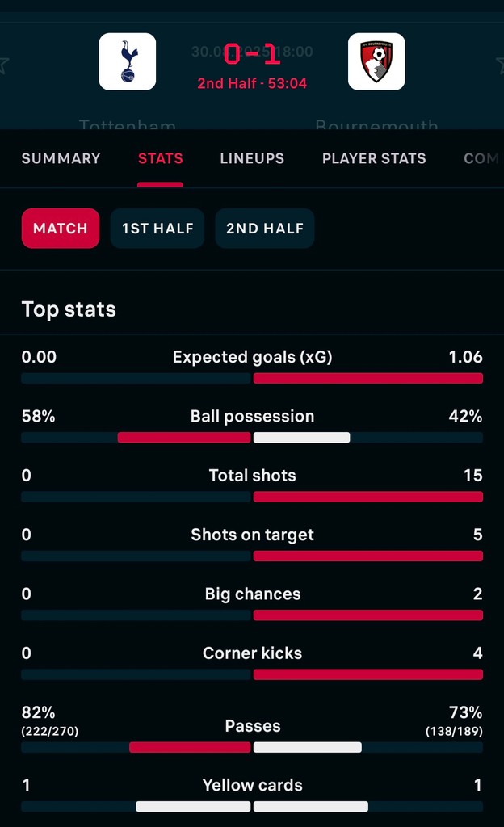Tap the favorite star beside Bournemouth
Viewport: 504px width, 827px height.
pos(500,65)
